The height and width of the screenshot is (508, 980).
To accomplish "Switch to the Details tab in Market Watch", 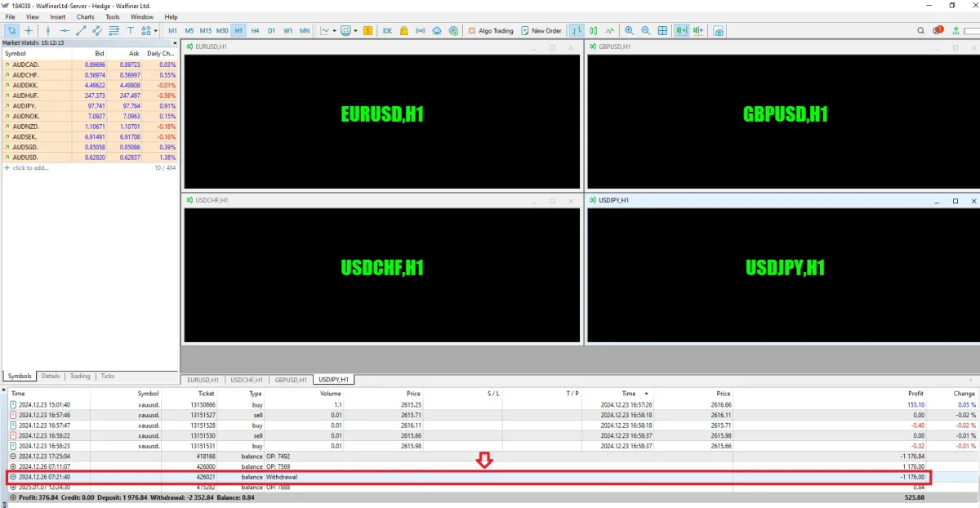I will tap(51, 377).
